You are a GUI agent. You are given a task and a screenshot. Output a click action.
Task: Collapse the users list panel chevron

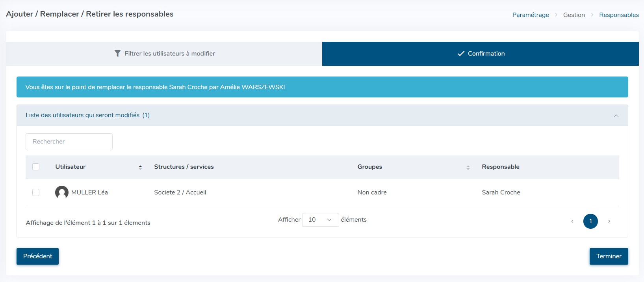coord(616,116)
